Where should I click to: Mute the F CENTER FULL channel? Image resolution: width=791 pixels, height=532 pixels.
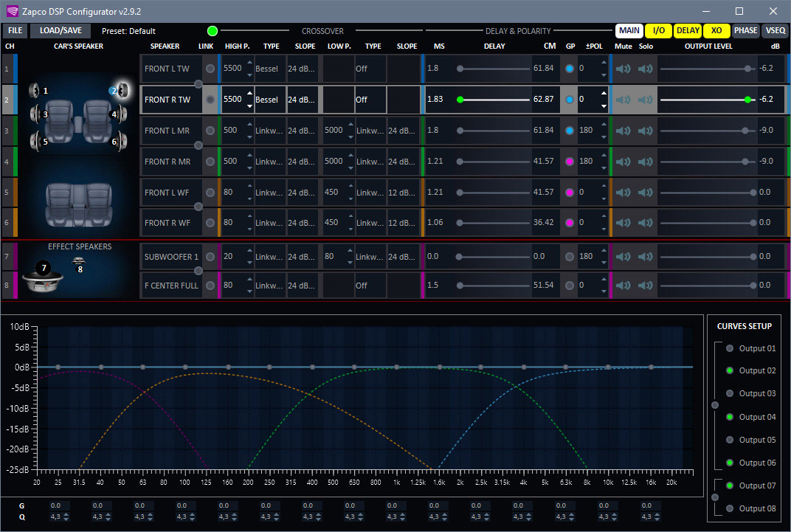pos(623,286)
